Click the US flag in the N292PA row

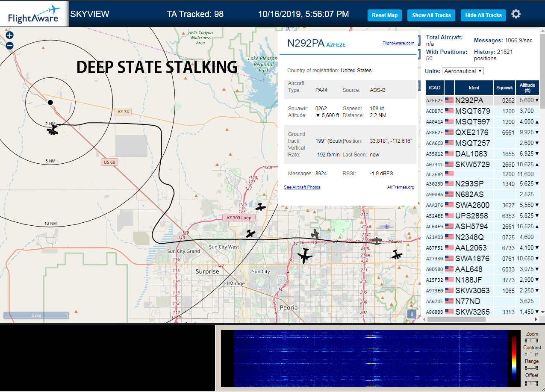pyautogui.click(x=449, y=100)
